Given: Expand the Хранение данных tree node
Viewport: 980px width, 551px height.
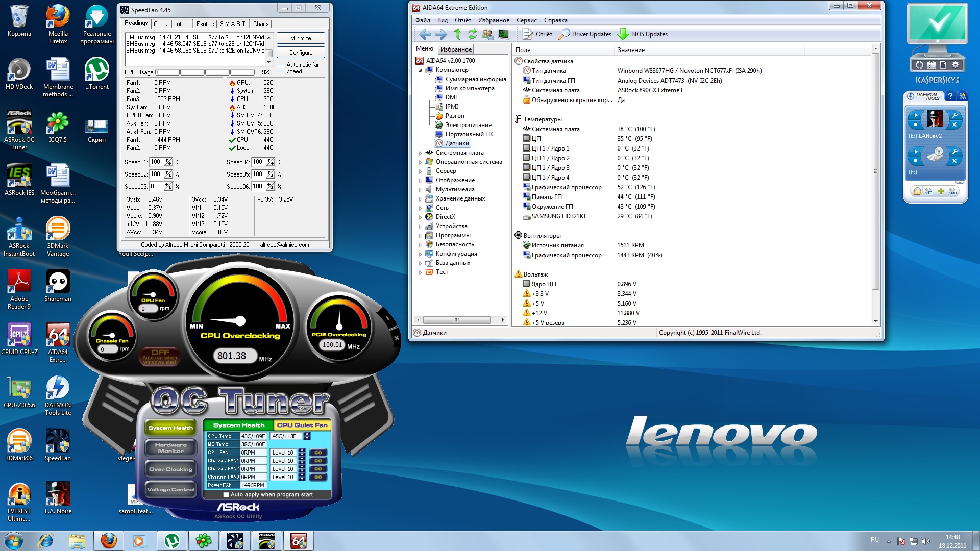Looking at the screenshot, I should (421, 198).
